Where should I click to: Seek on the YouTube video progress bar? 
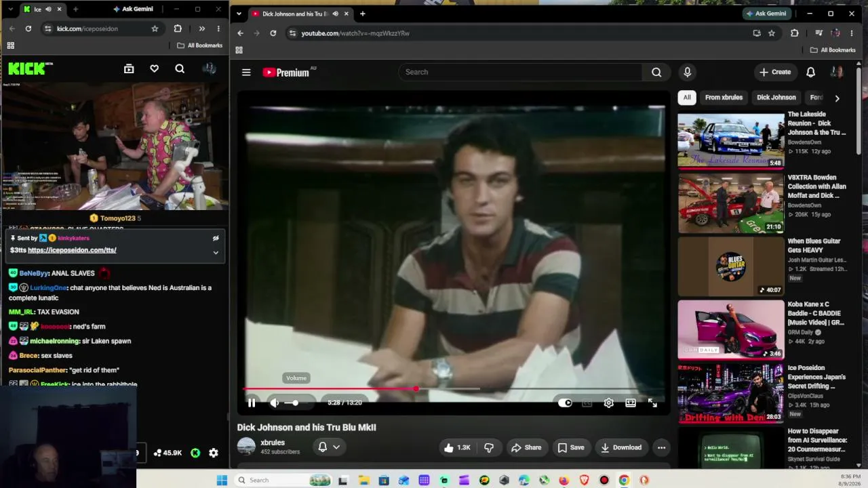coord(454,389)
